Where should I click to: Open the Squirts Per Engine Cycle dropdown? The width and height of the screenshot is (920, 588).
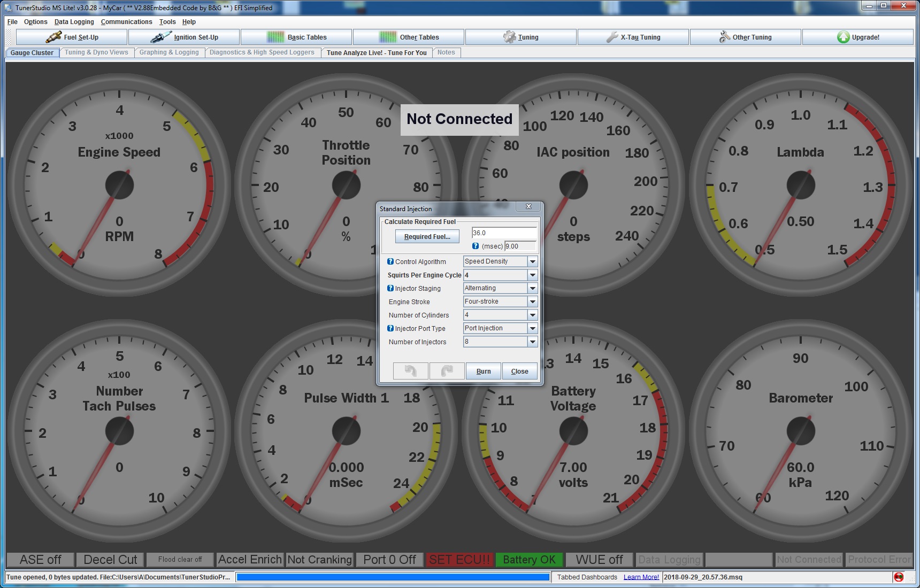point(532,275)
